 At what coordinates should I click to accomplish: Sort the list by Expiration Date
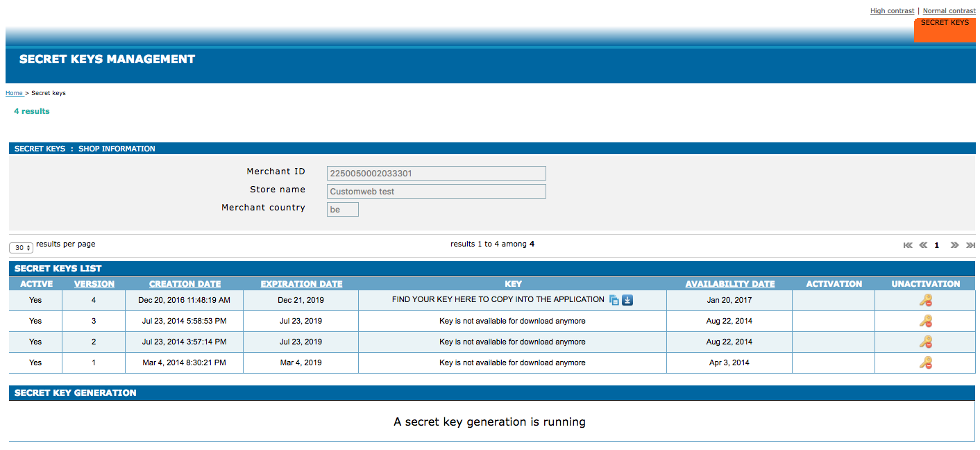pos(301,284)
